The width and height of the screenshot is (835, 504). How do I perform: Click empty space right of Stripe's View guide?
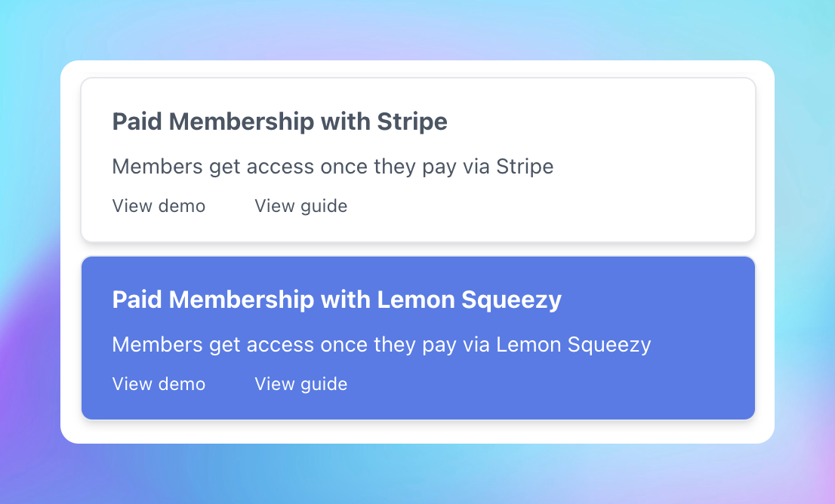click(528, 206)
